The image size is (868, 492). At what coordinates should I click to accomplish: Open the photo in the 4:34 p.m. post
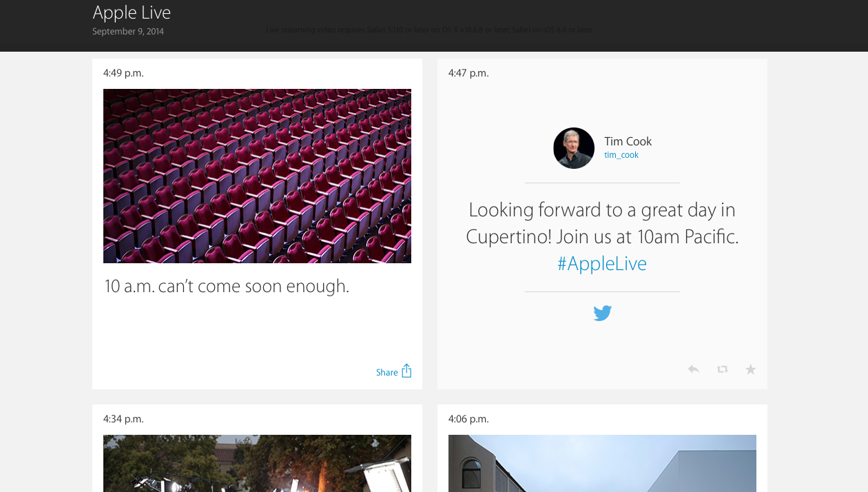point(257,463)
